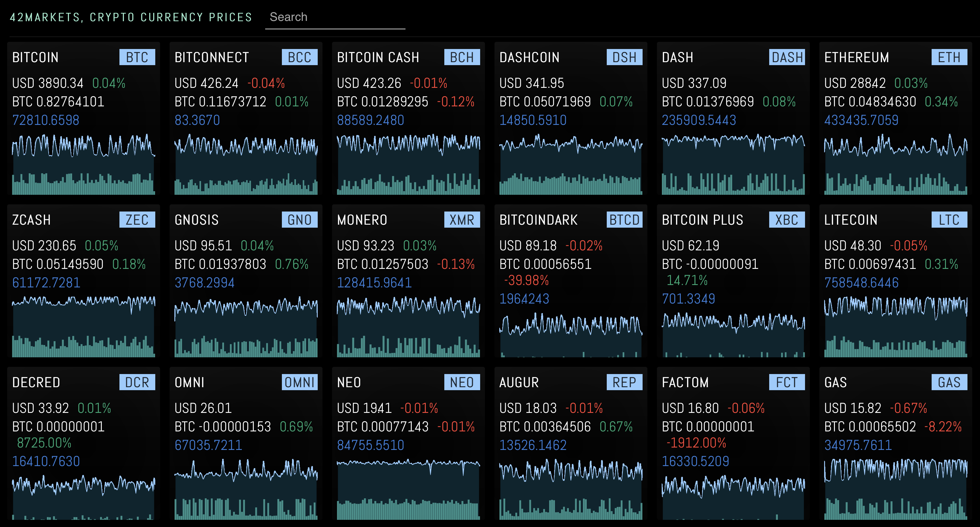
Task: Open the Zcash price chart
Action: tap(84, 327)
